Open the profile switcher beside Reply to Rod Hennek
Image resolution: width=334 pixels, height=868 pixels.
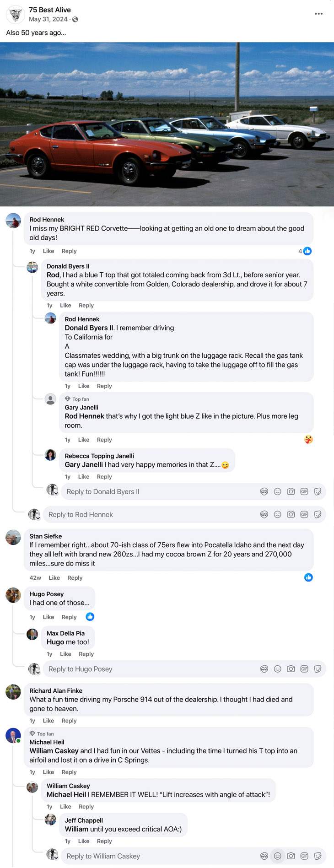(x=34, y=515)
